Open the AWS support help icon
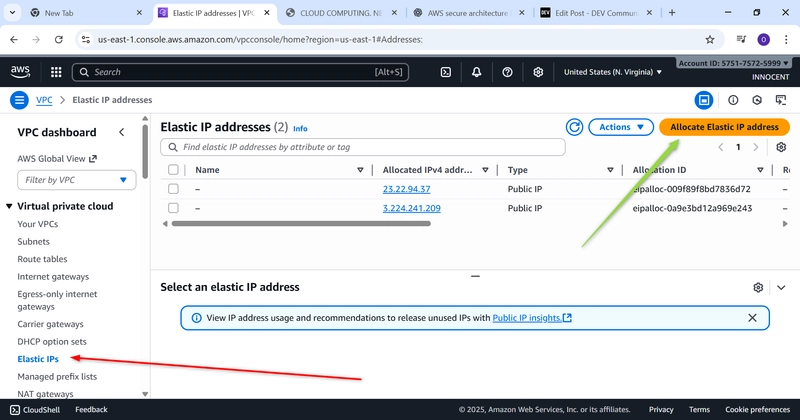Image resolution: width=800 pixels, height=420 pixels. [x=507, y=72]
